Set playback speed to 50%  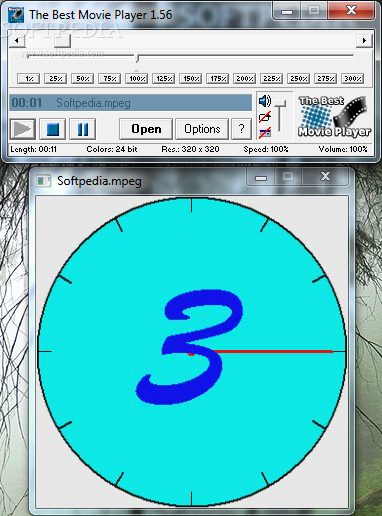[83, 79]
